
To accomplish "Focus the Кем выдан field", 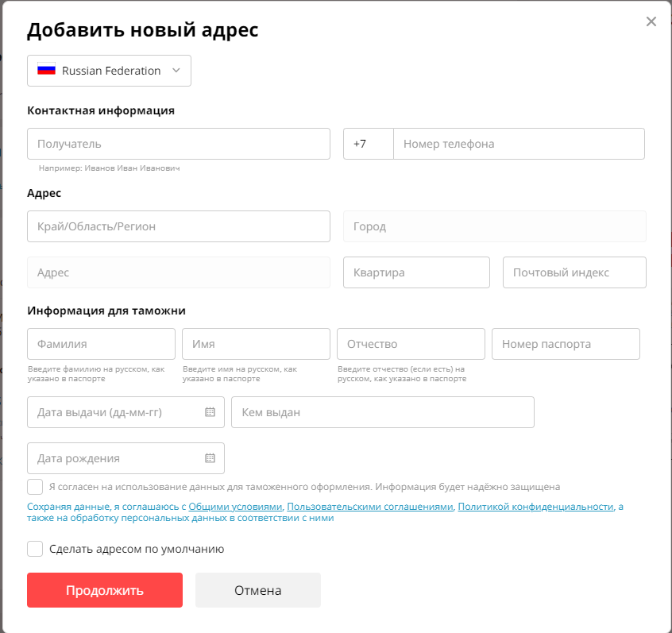I will point(382,412).
